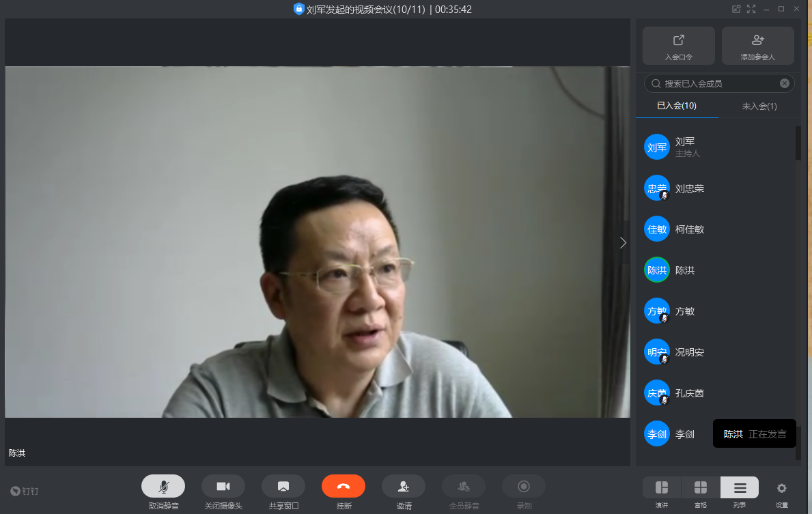Hang up the call with 挂断
This screenshot has width=812, height=514.
pos(344,486)
